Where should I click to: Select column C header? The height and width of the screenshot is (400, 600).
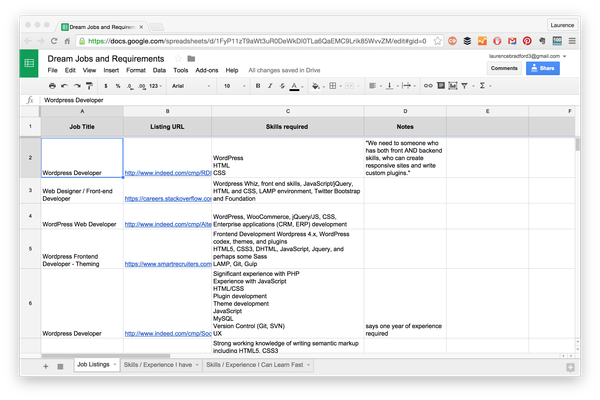pos(288,111)
